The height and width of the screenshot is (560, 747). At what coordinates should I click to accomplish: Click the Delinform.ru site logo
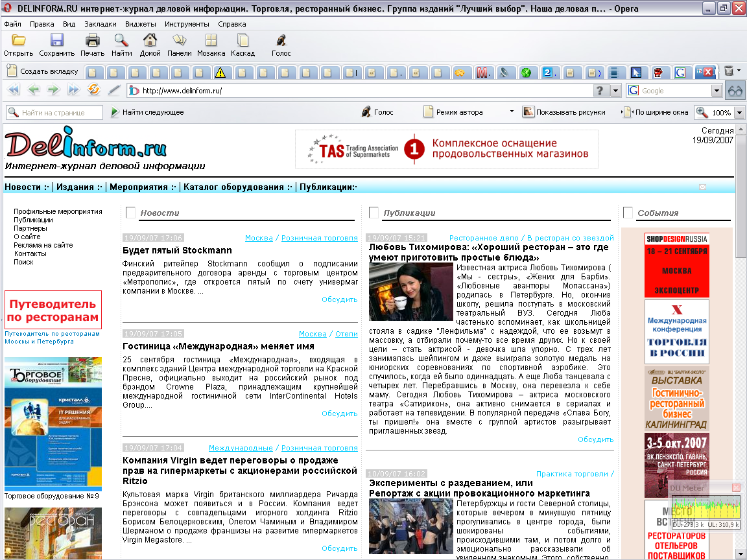point(86,143)
